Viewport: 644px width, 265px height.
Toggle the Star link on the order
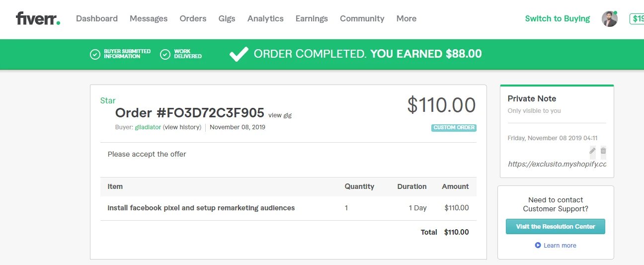pos(108,100)
